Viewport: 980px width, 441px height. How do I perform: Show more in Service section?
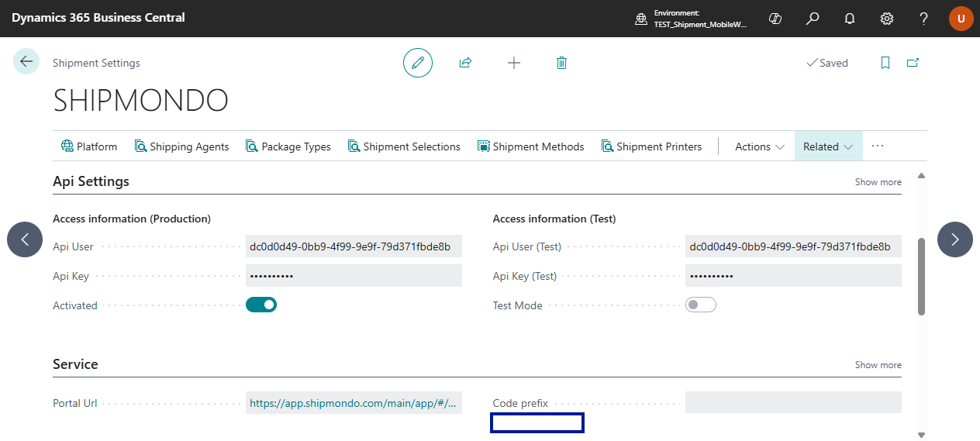point(878,365)
